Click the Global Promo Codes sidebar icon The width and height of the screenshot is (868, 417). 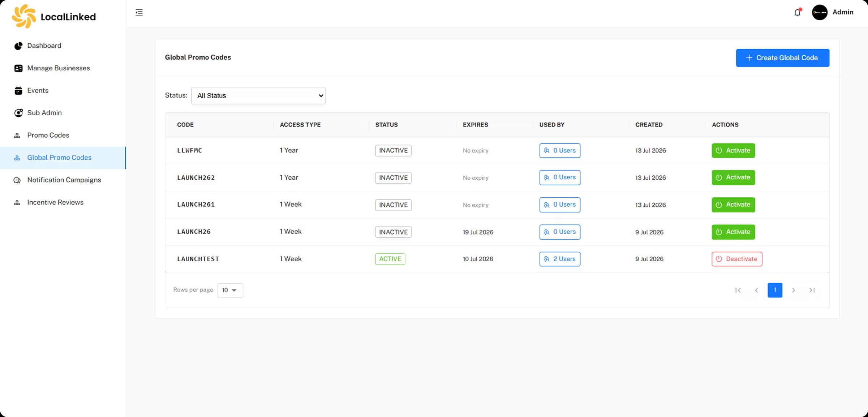(x=17, y=158)
